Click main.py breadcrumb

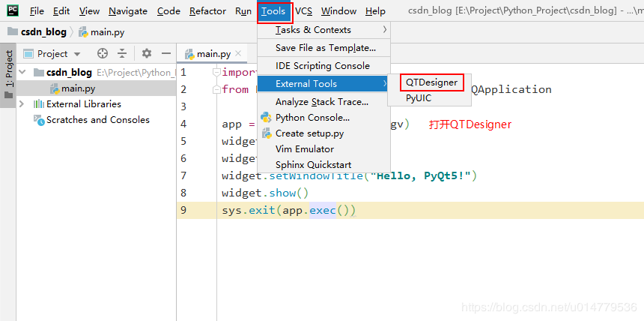101,32
